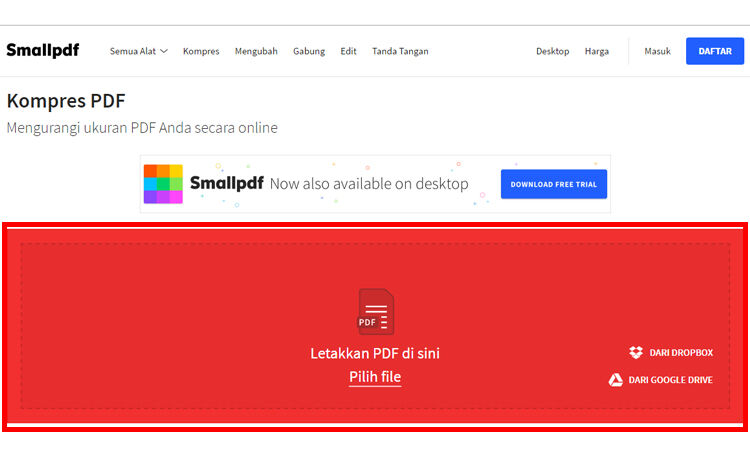The width and height of the screenshot is (750, 450).
Task: Visit the Harga pricing link
Action: 596,51
